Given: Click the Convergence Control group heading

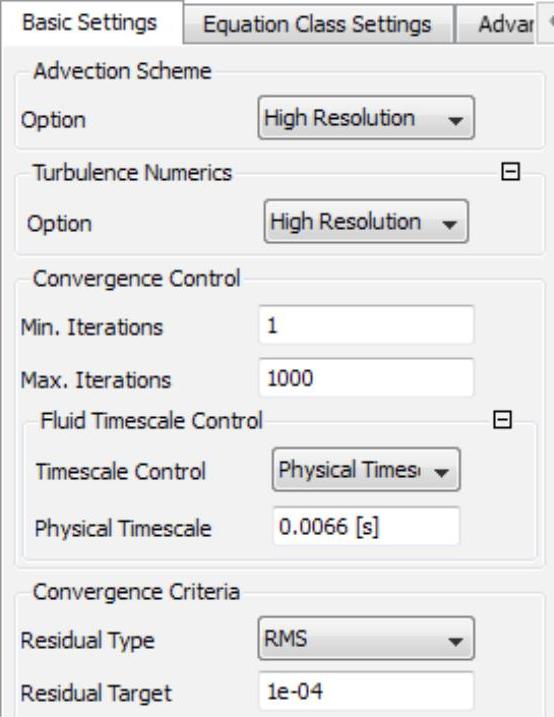Looking at the screenshot, I should point(137,278).
